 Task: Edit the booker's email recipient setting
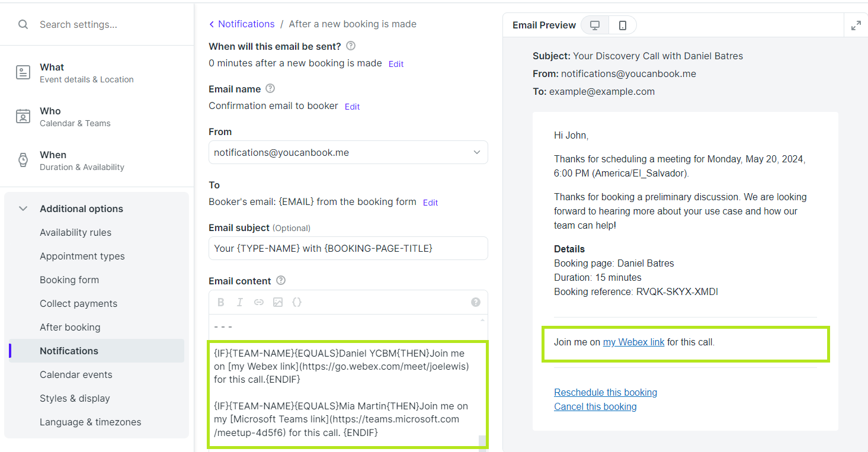[x=430, y=202]
